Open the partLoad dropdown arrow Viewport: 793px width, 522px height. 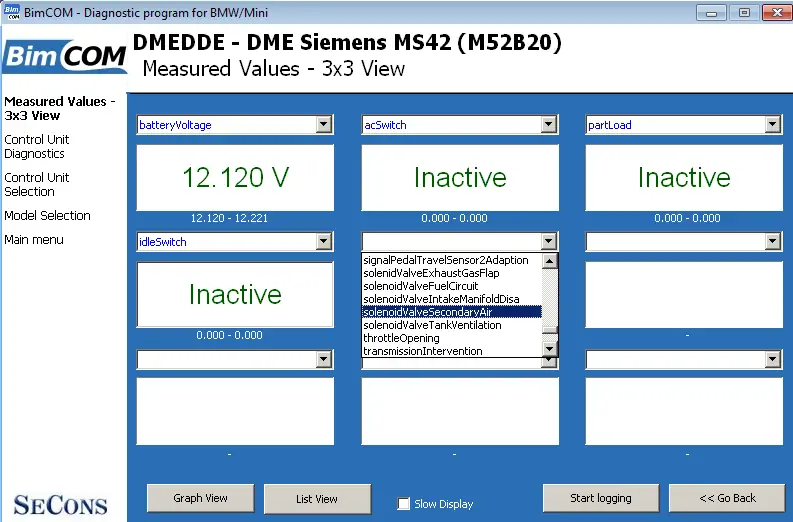[772, 124]
